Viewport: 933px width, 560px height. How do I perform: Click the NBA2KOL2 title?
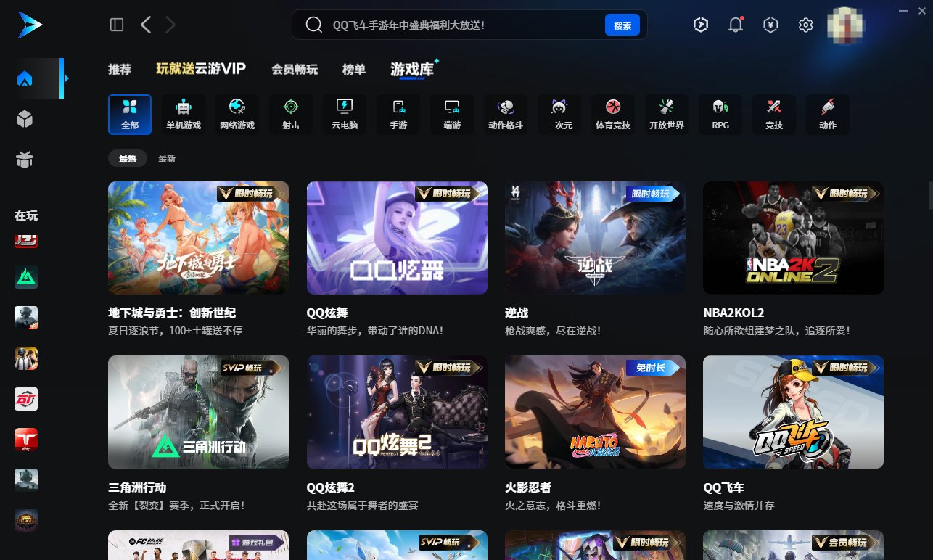point(733,313)
